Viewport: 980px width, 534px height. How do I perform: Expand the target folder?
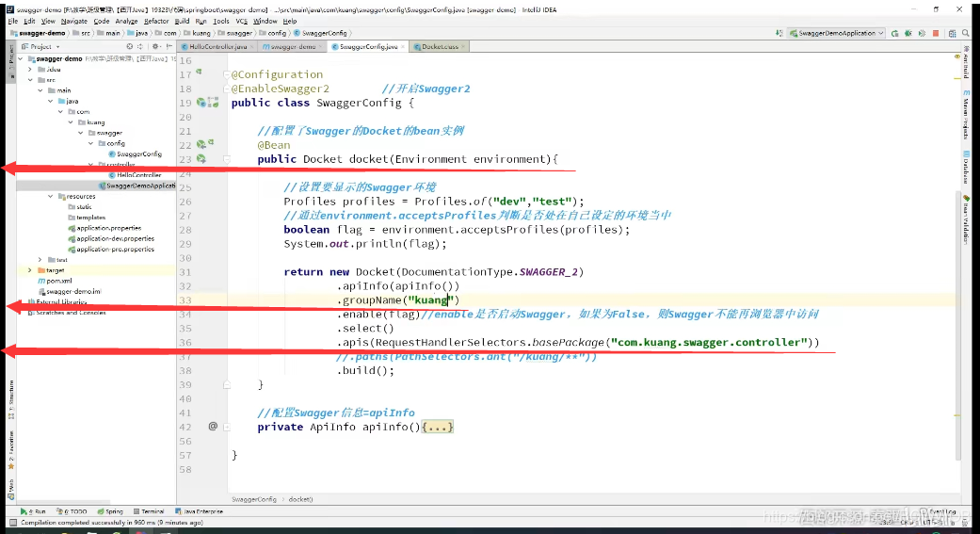[30, 270]
